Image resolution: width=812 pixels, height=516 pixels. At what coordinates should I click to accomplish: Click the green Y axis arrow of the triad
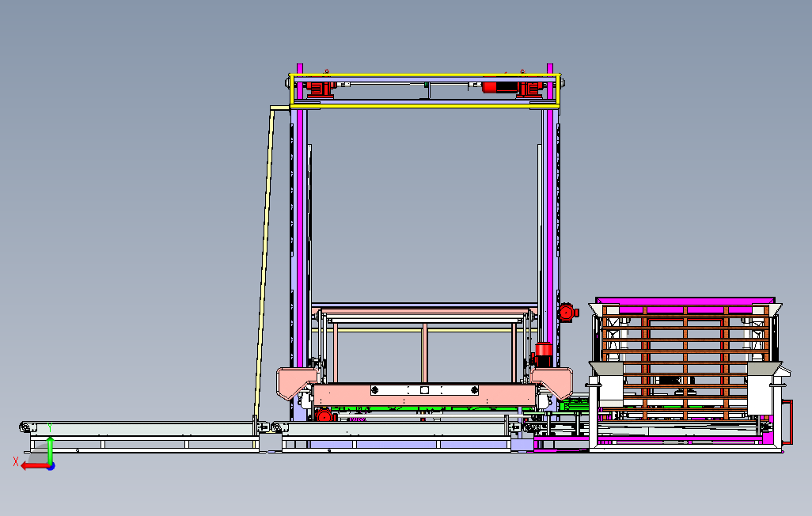coord(50,450)
